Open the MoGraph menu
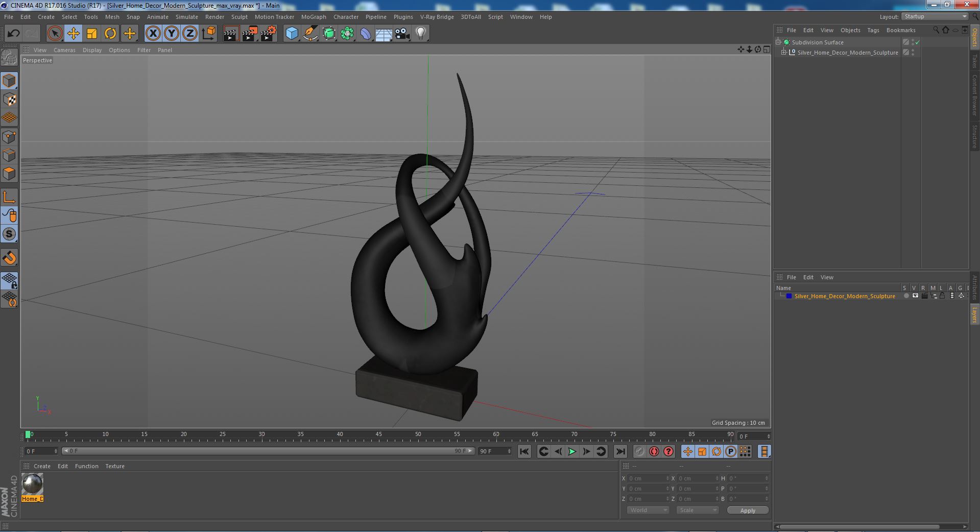This screenshot has width=980, height=532. pyautogui.click(x=314, y=17)
